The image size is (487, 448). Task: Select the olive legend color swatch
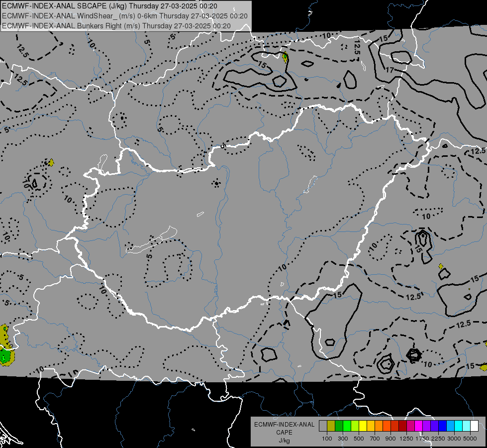pos(331,426)
